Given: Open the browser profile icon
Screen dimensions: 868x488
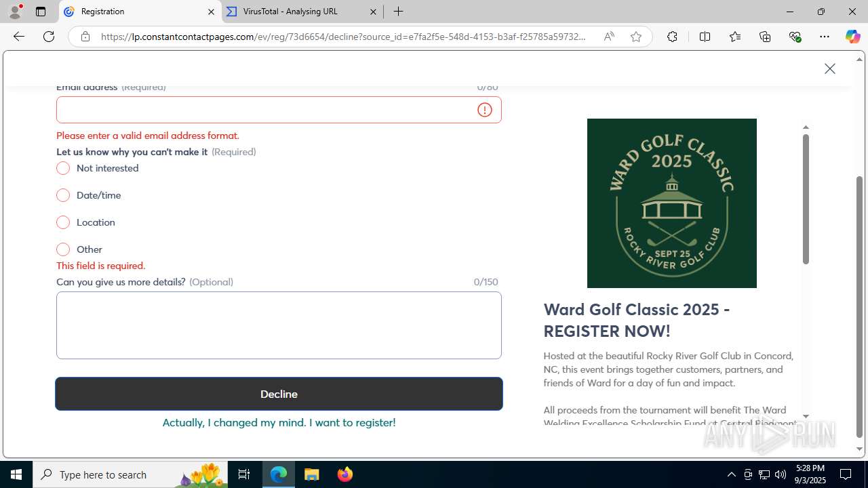Looking at the screenshot, I should click(x=15, y=12).
